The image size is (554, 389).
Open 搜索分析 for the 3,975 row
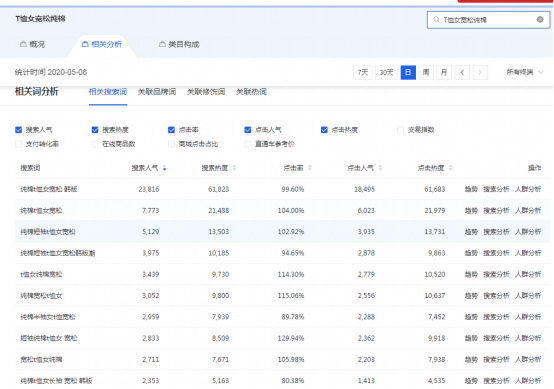496,253
